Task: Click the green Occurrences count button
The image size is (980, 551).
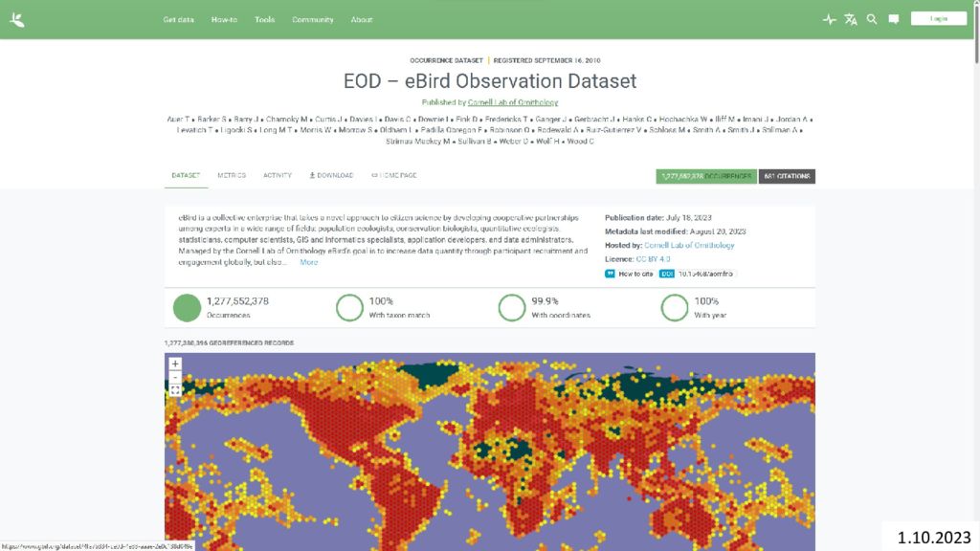Action: (706, 177)
